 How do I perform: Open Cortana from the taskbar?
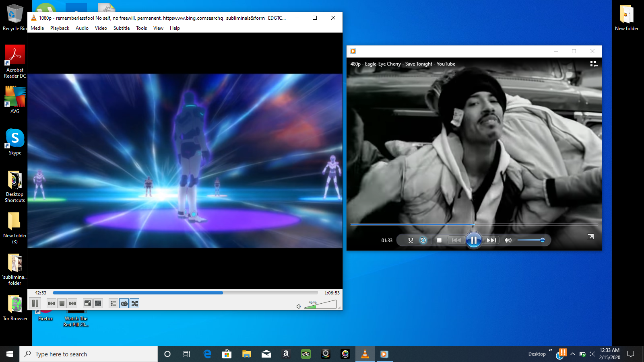167,354
